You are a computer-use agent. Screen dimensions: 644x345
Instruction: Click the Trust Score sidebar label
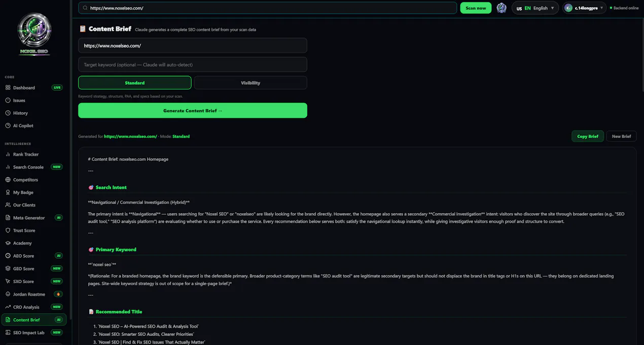coord(24,230)
